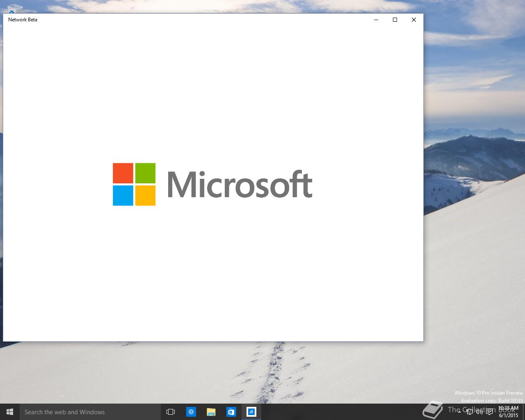Click the Show Desktop strip on the taskbar
This screenshot has width=525, height=420.
tap(524, 412)
